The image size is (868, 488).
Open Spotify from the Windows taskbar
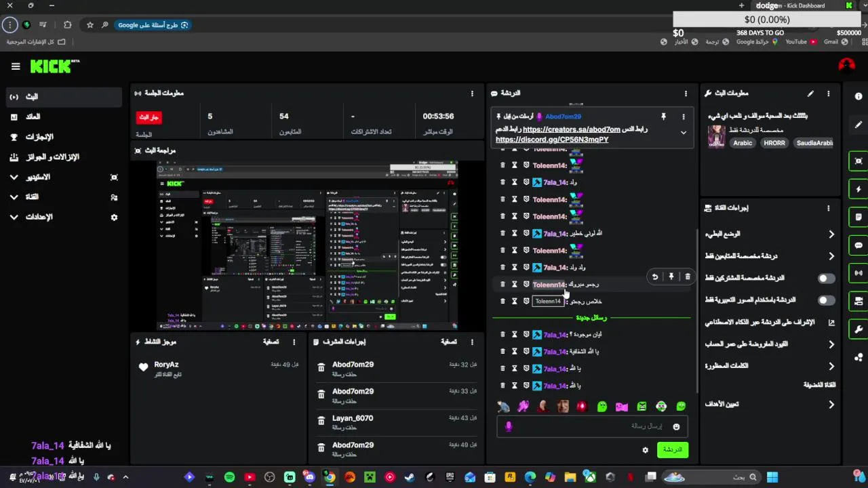229,477
